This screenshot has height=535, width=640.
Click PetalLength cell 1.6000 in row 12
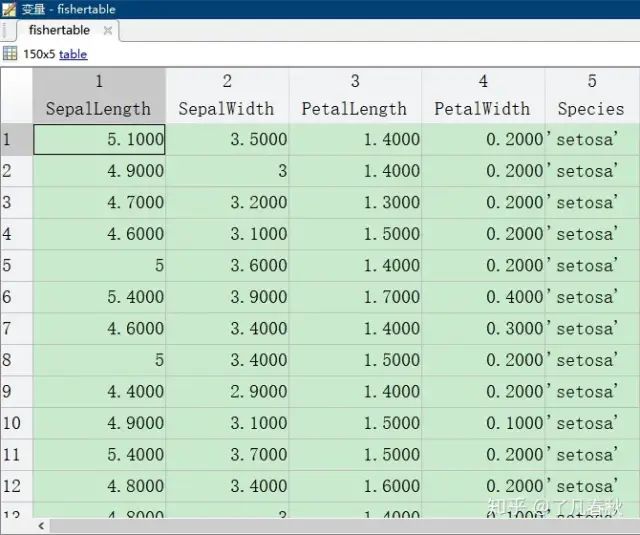[355, 486]
